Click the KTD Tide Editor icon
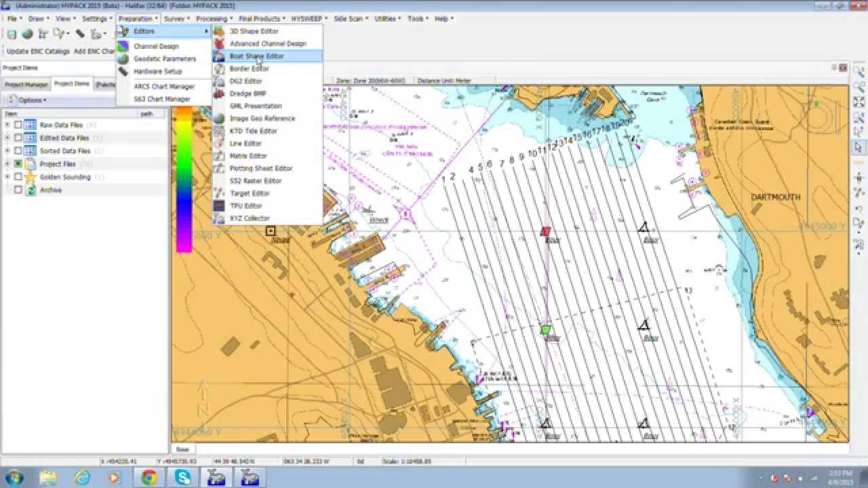 point(219,131)
